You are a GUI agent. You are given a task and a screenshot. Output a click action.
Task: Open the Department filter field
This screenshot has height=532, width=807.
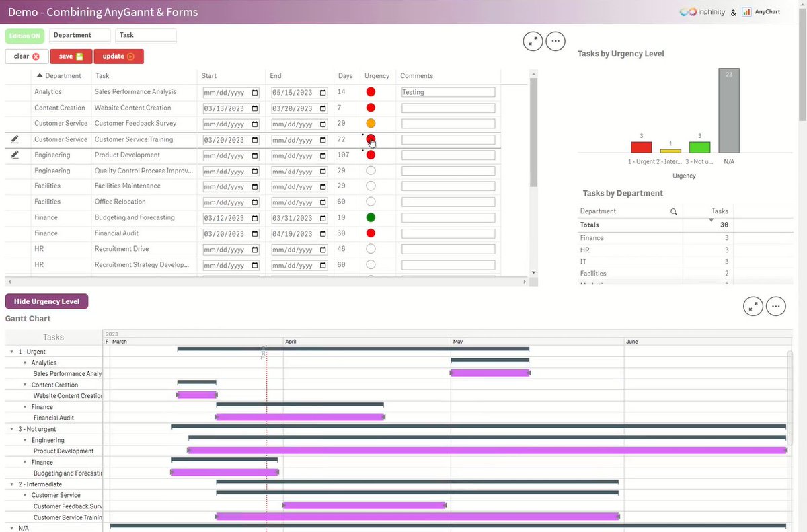[79, 35]
